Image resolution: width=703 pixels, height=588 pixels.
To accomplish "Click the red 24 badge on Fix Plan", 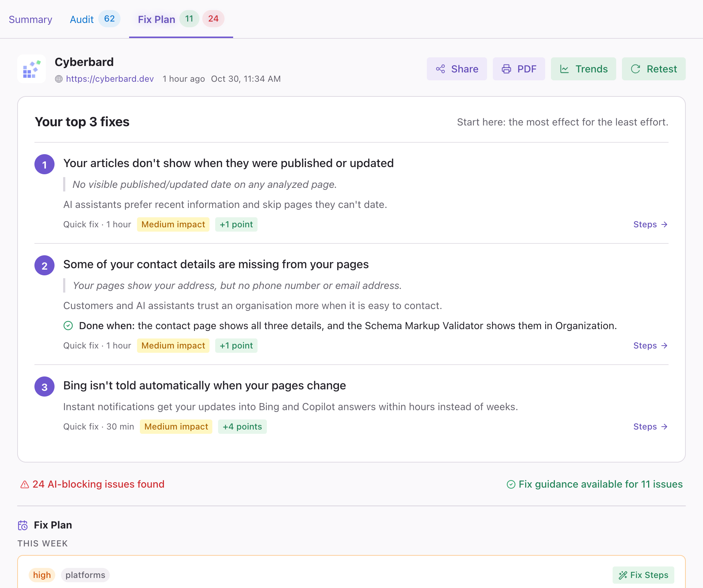I will point(213,19).
